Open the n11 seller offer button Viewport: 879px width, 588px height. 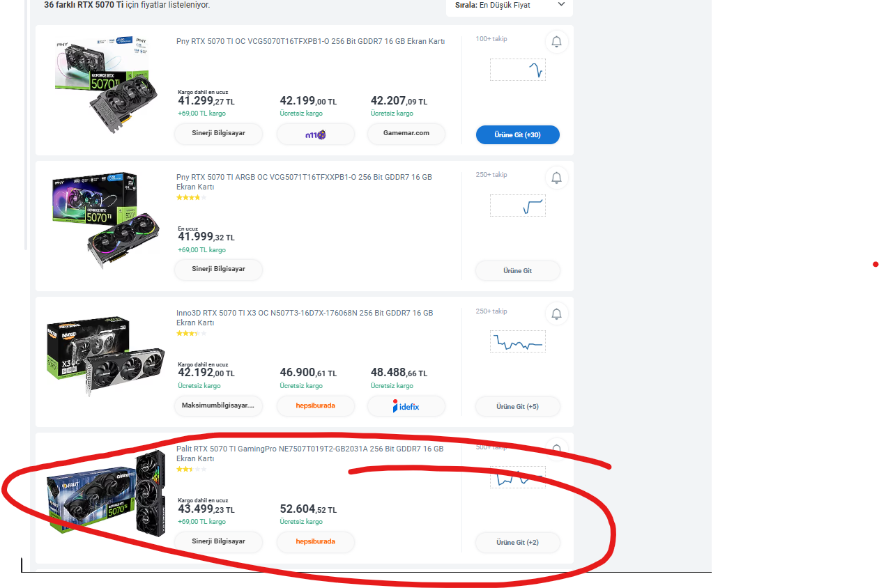[x=316, y=134]
